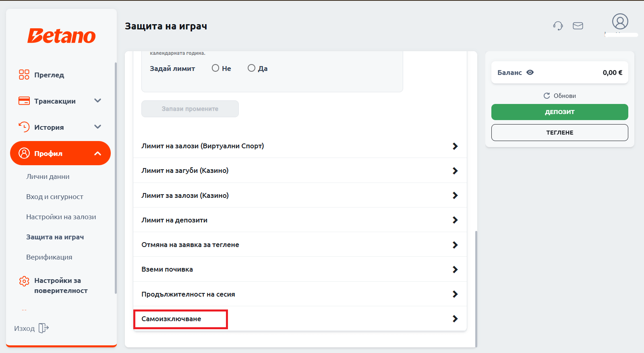Open Лимит за залози (Казино) arrow

[455, 195]
